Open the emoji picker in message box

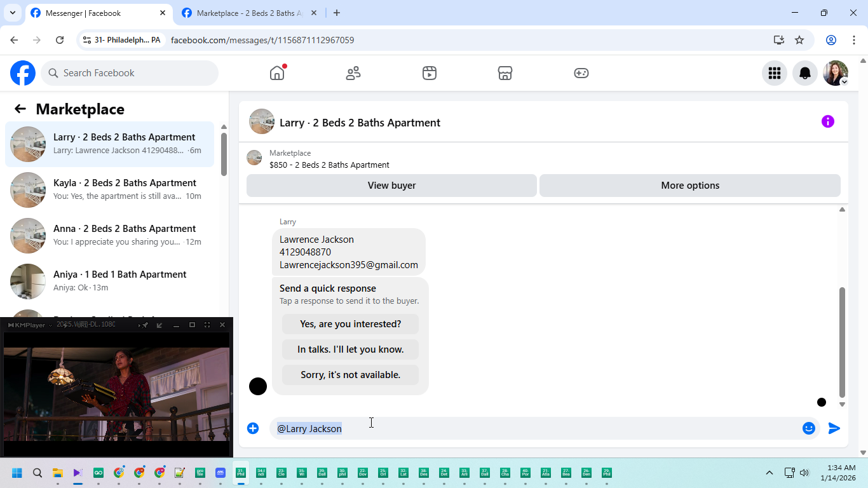(809, 428)
